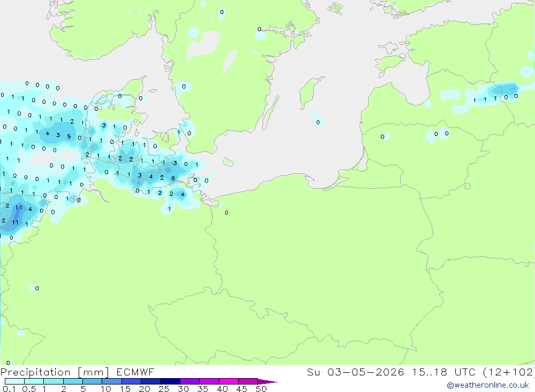Viewport: 535px width, 392px height.
Task: Click the '[mm]' unit label in the title
Action: tap(94, 372)
